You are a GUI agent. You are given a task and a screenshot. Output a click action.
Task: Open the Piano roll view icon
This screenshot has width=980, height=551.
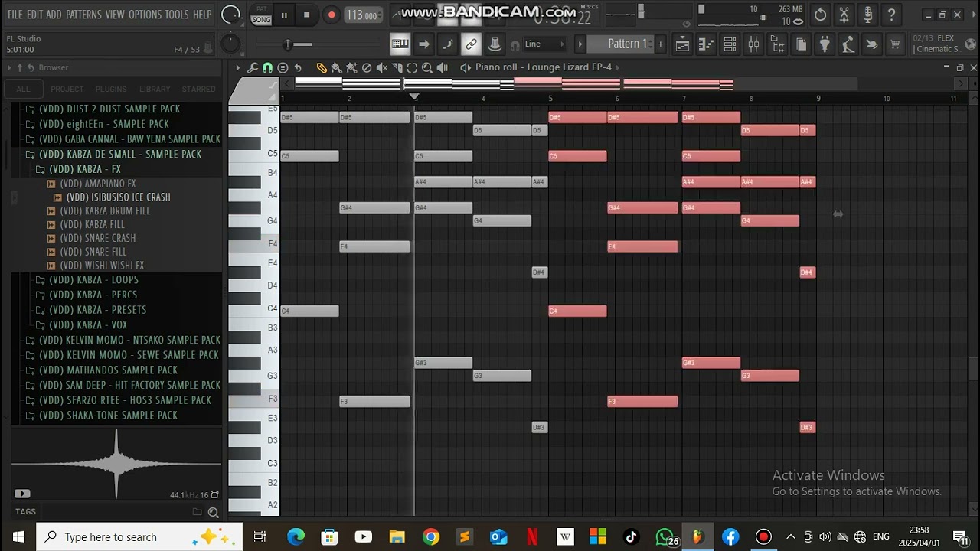pos(706,44)
